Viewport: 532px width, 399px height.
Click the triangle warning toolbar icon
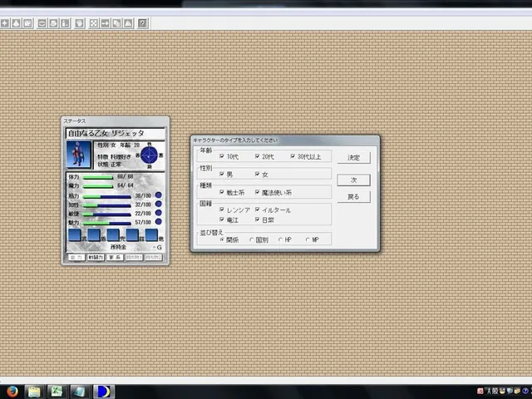pos(128,23)
